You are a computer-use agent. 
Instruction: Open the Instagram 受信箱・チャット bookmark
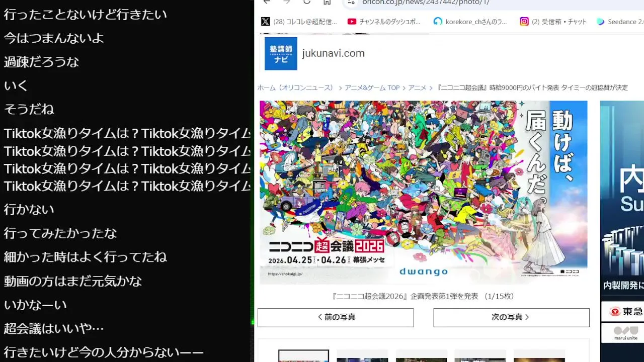[x=553, y=22]
